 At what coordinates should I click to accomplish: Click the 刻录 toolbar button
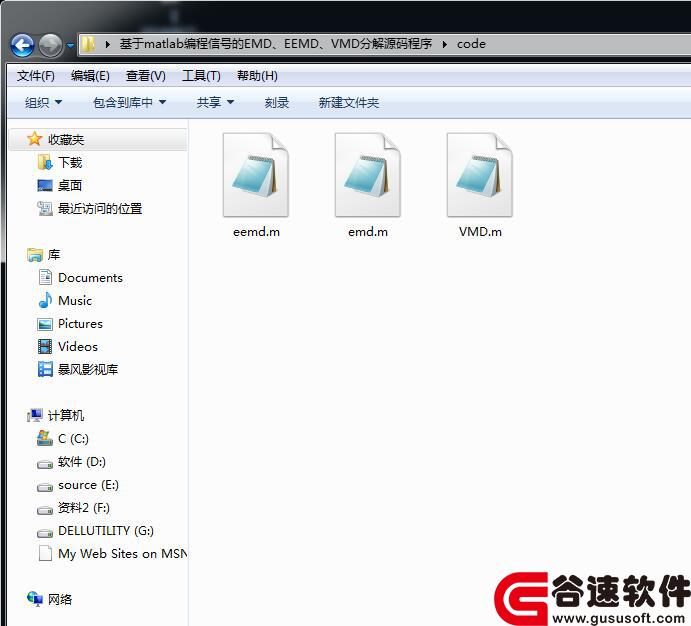(x=277, y=103)
